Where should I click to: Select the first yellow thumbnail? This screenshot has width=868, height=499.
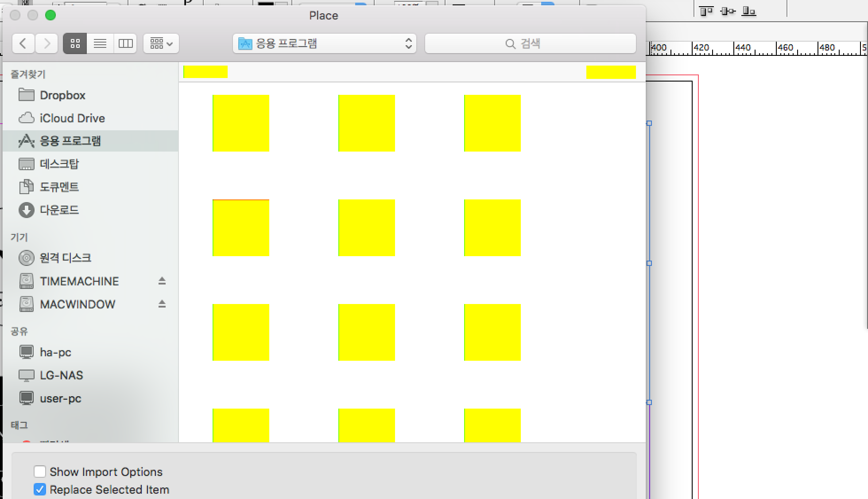(241, 123)
